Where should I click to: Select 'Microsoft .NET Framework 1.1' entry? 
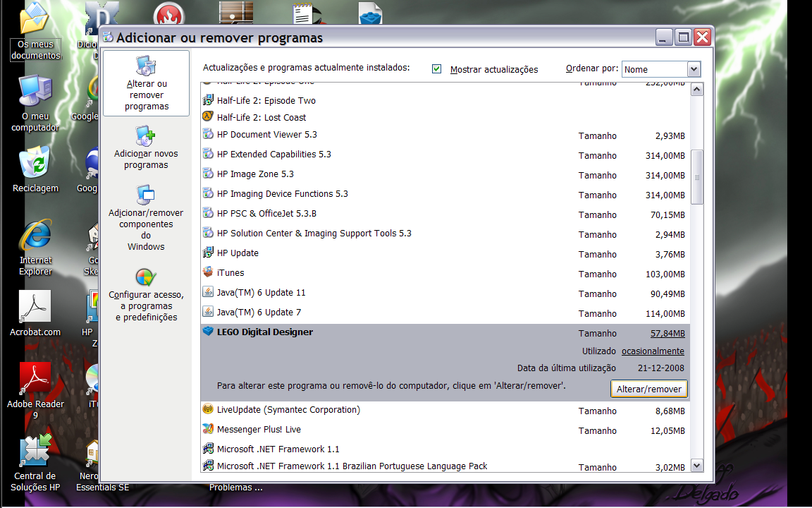pos(278,449)
